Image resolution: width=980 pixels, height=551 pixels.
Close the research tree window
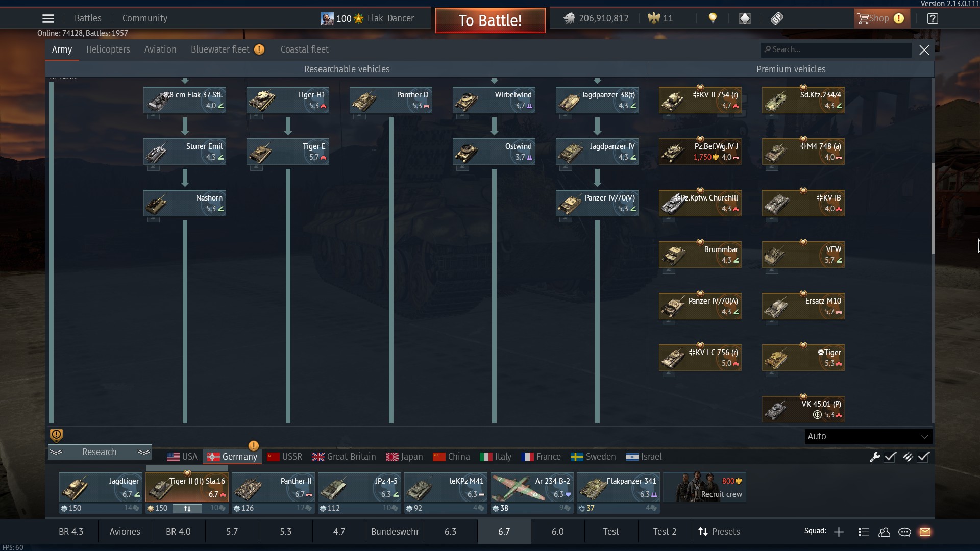[x=924, y=50]
